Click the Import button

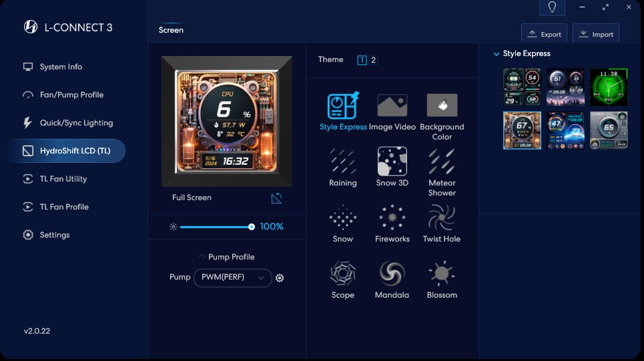[x=595, y=34]
